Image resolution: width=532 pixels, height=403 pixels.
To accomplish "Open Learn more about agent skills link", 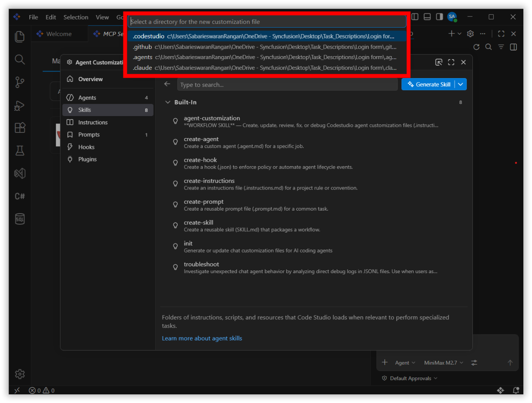I will click(202, 338).
